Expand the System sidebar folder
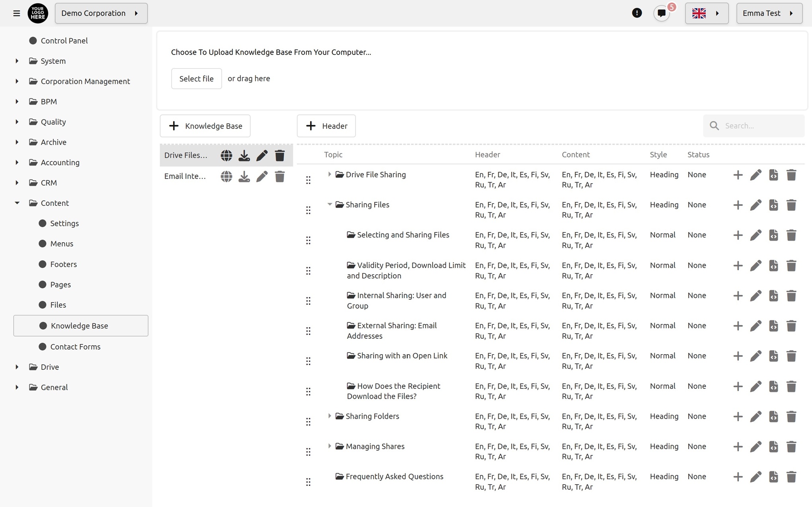This screenshot has height=507, width=812. tap(17, 61)
